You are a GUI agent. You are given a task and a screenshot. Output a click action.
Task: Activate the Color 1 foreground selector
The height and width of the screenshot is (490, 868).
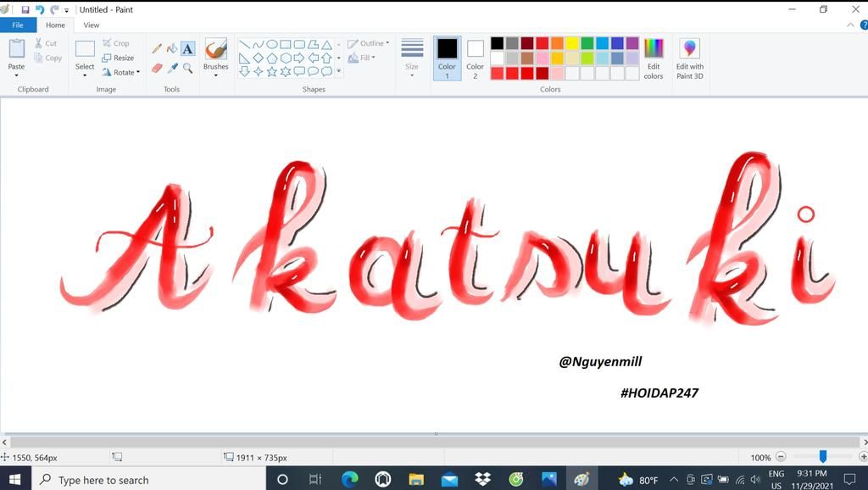coord(448,58)
